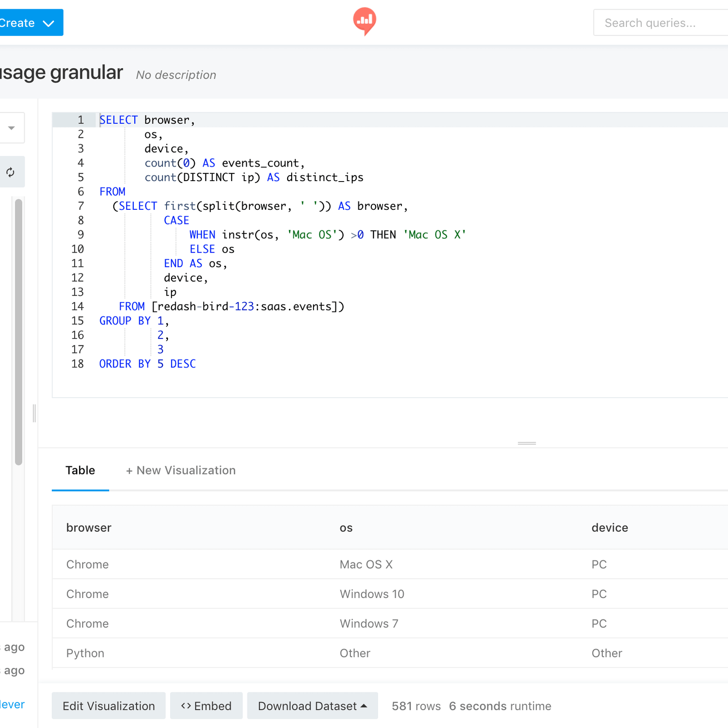Click the 'FROM [redash-bird-123:saas.events])' line
This screenshot has height=728, width=728.
(x=231, y=306)
